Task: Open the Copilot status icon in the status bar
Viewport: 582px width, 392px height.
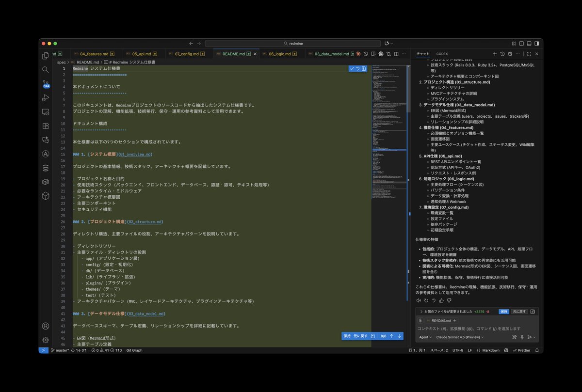Action: [x=506, y=350]
